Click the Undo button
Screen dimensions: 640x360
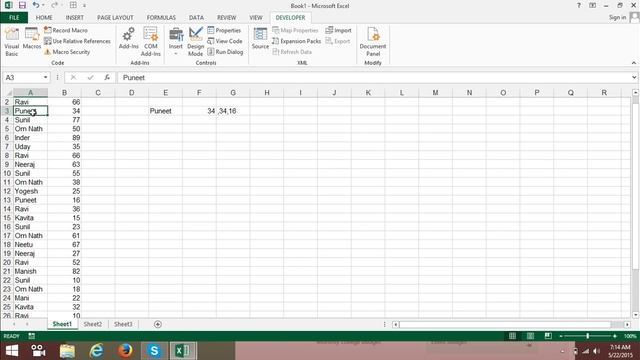point(36,5)
